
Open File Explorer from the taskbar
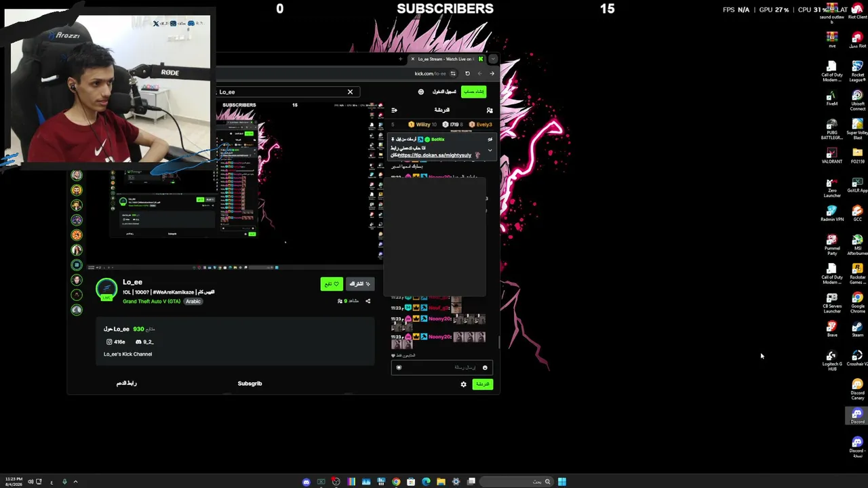[441, 482]
